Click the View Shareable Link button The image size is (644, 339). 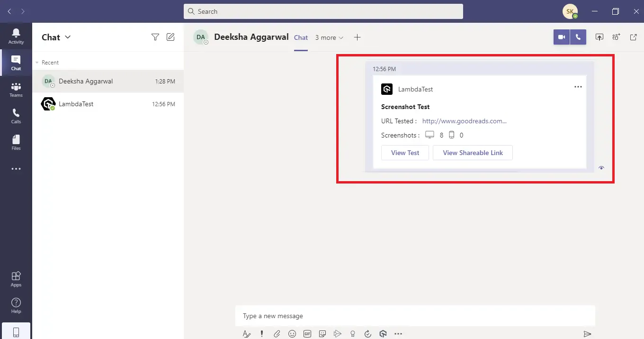coord(473,153)
